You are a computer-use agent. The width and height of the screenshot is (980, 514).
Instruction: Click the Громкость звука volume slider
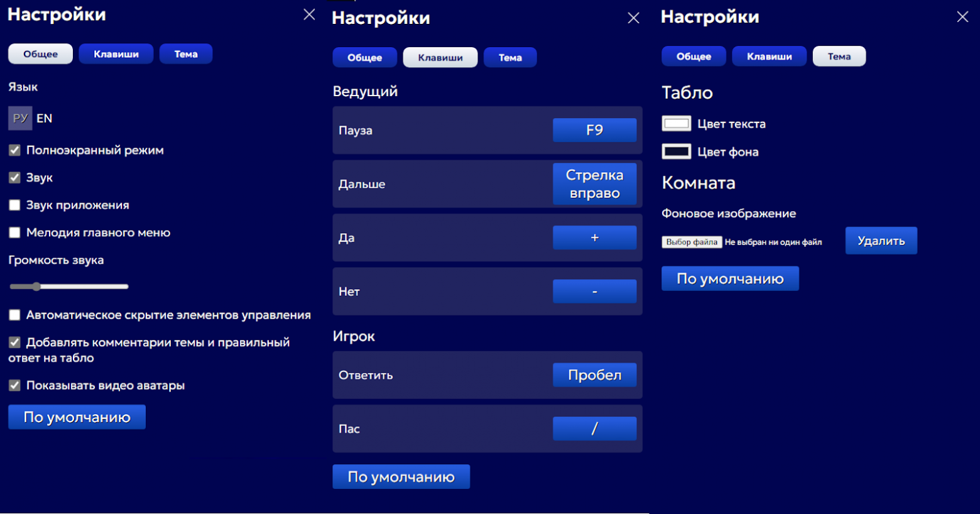pyautogui.click(x=69, y=287)
